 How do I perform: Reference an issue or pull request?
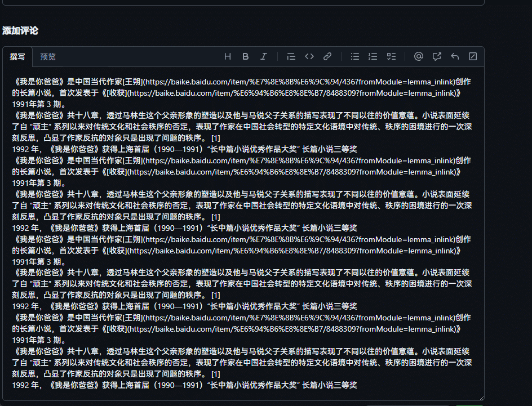click(437, 56)
